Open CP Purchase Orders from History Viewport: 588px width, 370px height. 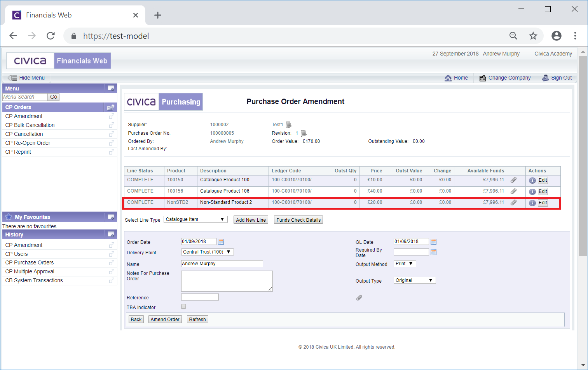coord(30,263)
